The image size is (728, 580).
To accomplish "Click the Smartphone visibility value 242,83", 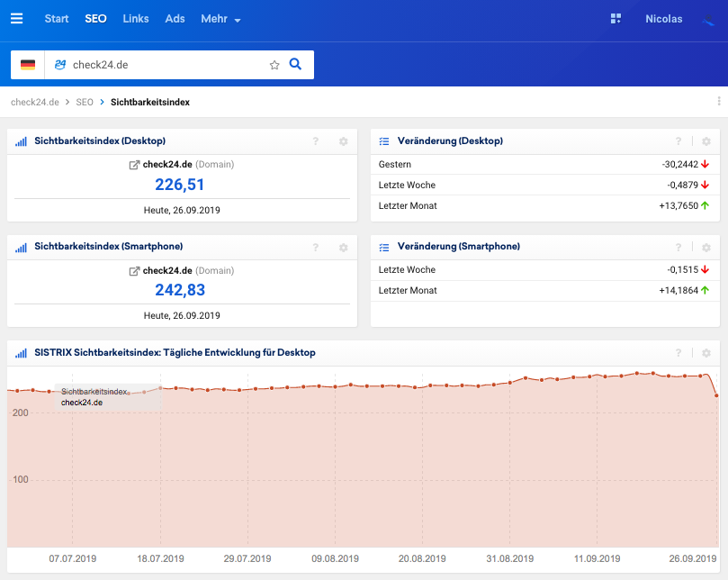I will tap(180, 290).
